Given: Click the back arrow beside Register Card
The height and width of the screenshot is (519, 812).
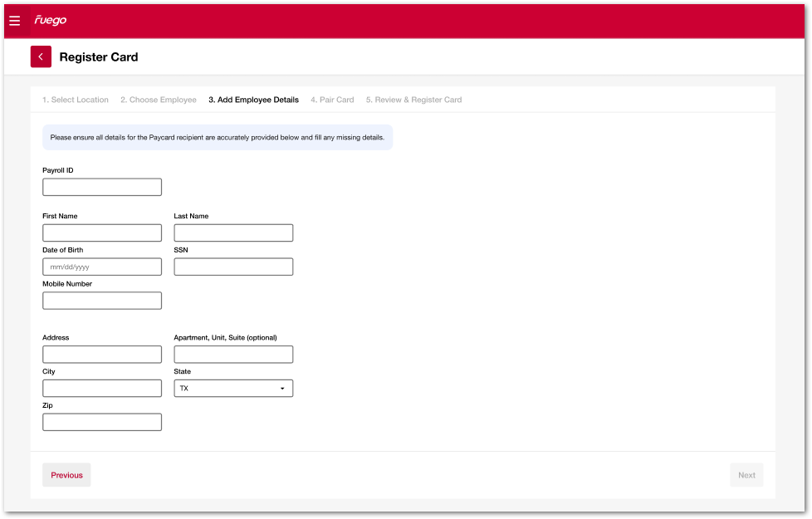Looking at the screenshot, I should 41,56.
